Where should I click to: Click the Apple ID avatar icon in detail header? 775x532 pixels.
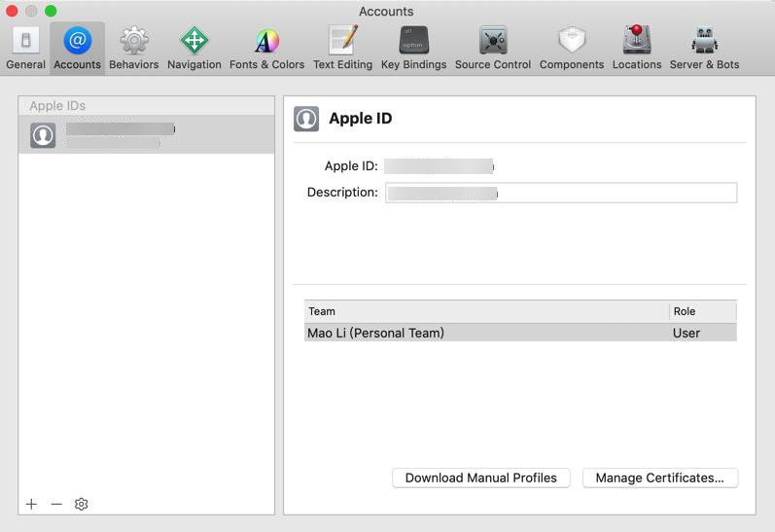tap(306, 119)
